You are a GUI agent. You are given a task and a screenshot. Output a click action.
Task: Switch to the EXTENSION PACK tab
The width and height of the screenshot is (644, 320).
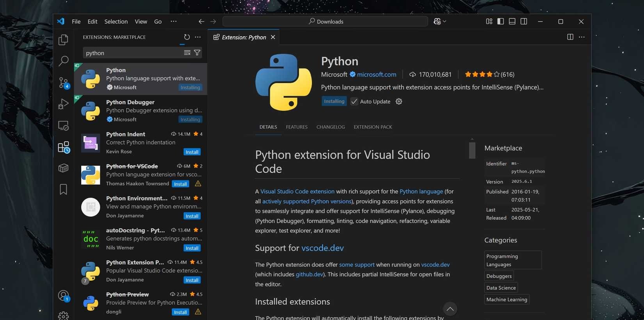373,127
